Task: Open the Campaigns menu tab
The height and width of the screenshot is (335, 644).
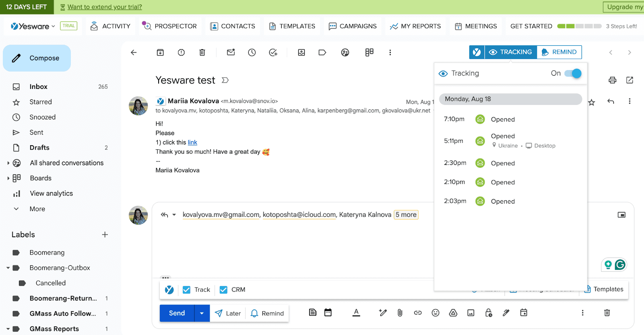Action: pyautogui.click(x=353, y=26)
